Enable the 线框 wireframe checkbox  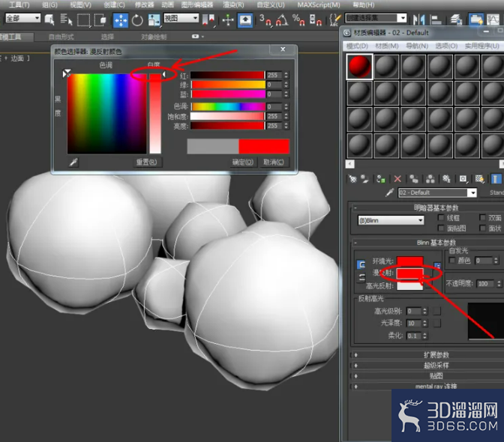[x=441, y=218]
